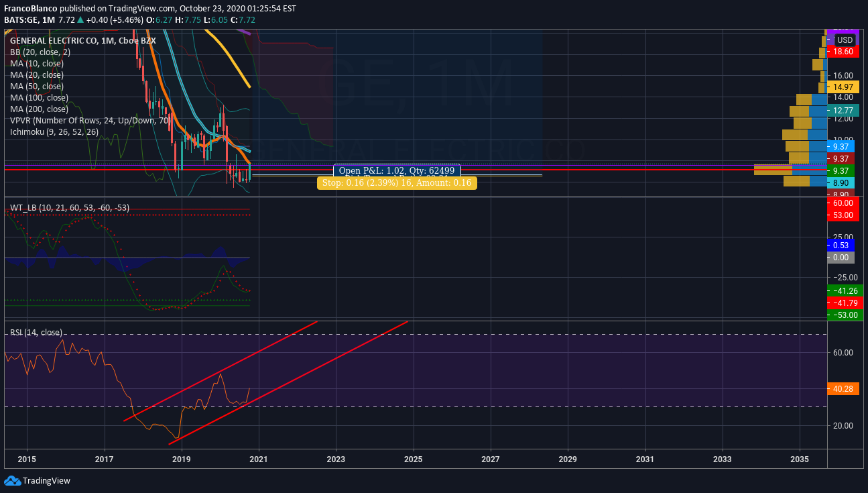
Task: Click the 2019 time axis label
Action: [x=182, y=459]
